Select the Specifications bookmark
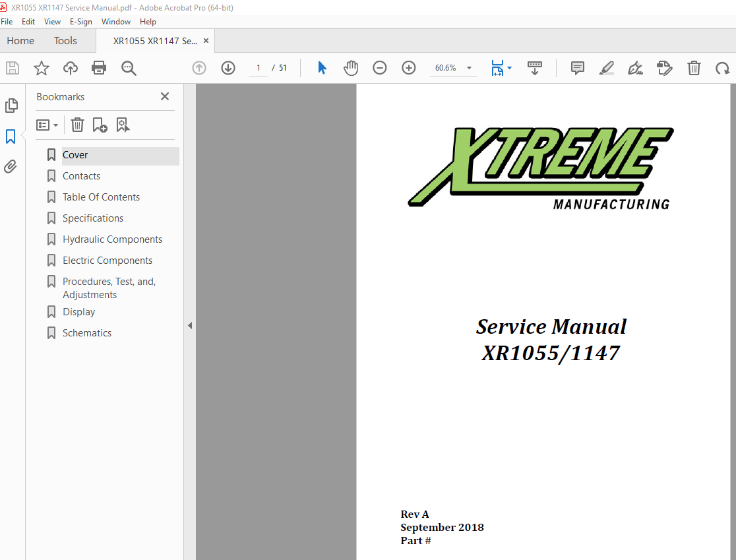Image resolution: width=736 pixels, height=560 pixels. pos(92,218)
